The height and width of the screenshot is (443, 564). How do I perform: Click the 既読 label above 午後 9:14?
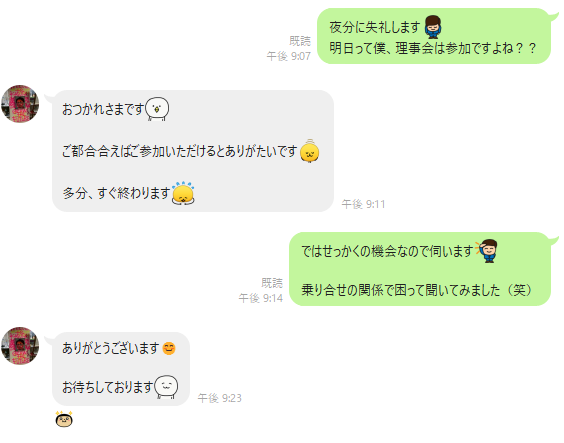[x=272, y=283]
